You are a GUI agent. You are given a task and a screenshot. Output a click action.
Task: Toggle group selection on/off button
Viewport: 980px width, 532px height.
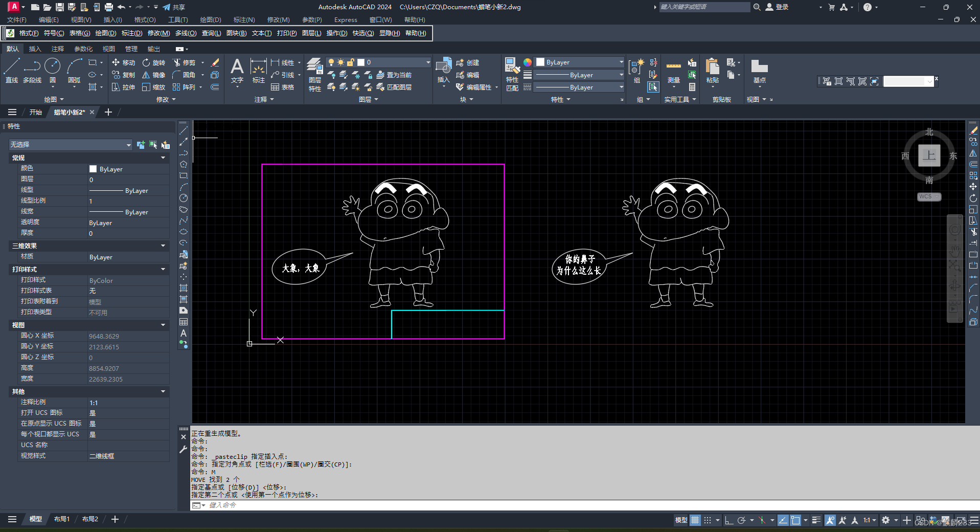coord(653,87)
